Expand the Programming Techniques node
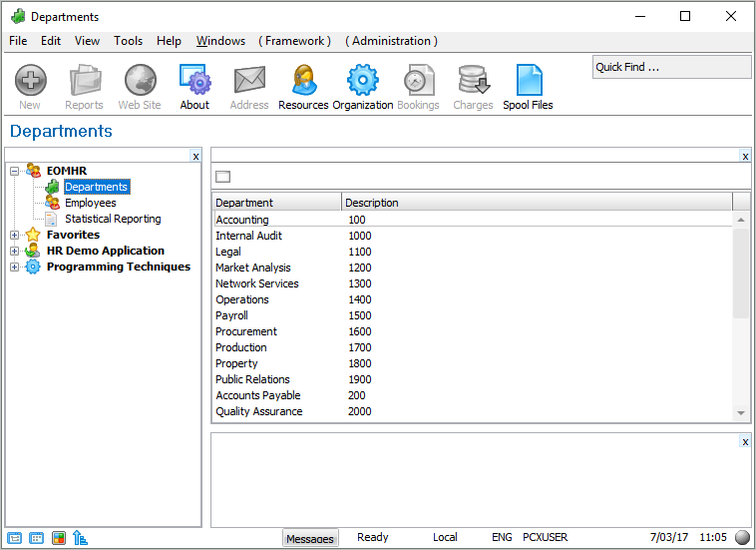Image resolution: width=756 pixels, height=550 pixels. click(x=15, y=267)
